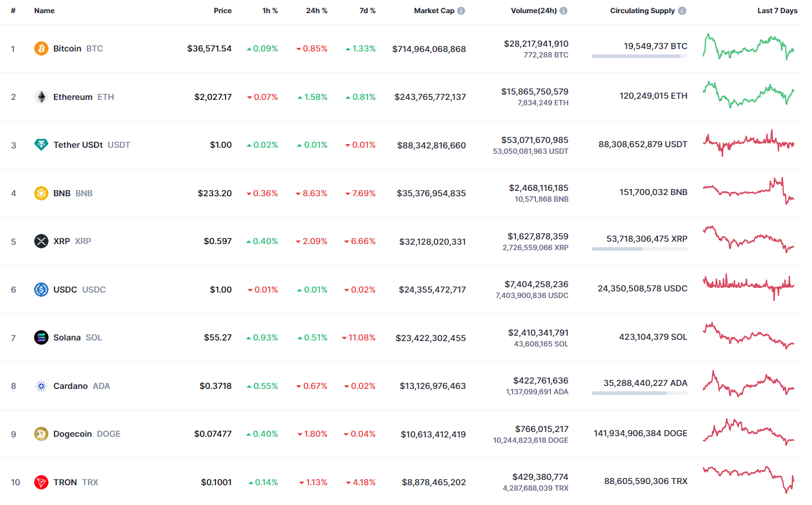Click the XRP black logo icon
Image resolution: width=812 pixels, height=505 pixels.
41,241
